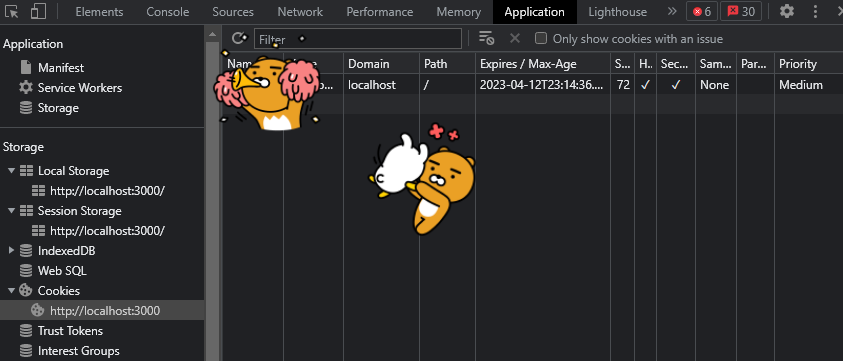Screen dimensions: 843x361
Task: Switch to the Console tab
Action: (x=168, y=12)
